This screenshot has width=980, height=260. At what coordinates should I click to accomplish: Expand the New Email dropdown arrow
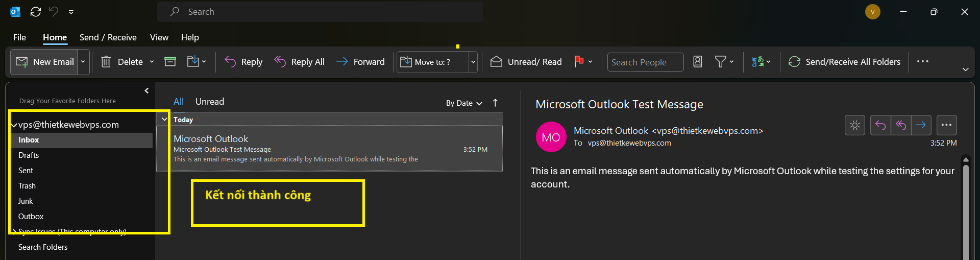tap(83, 62)
